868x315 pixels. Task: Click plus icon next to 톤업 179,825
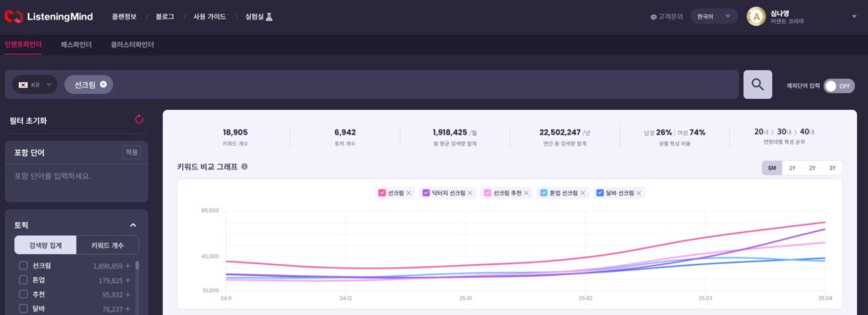click(x=128, y=280)
